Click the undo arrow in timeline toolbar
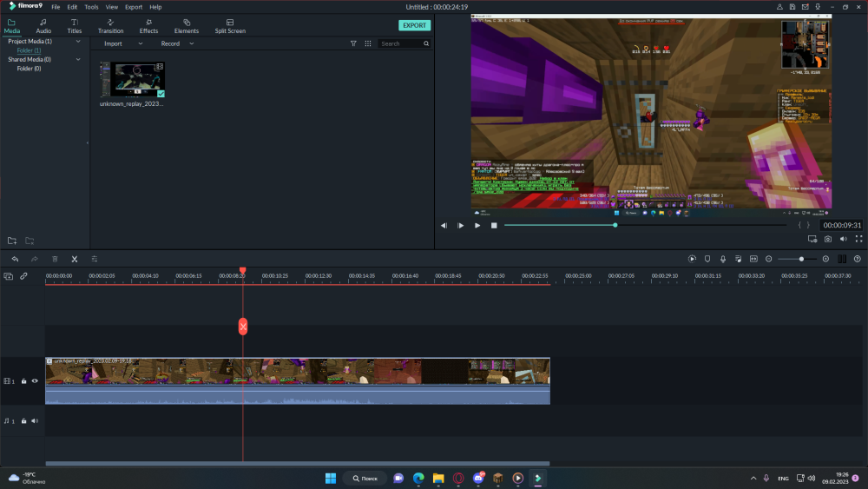 [x=15, y=259]
